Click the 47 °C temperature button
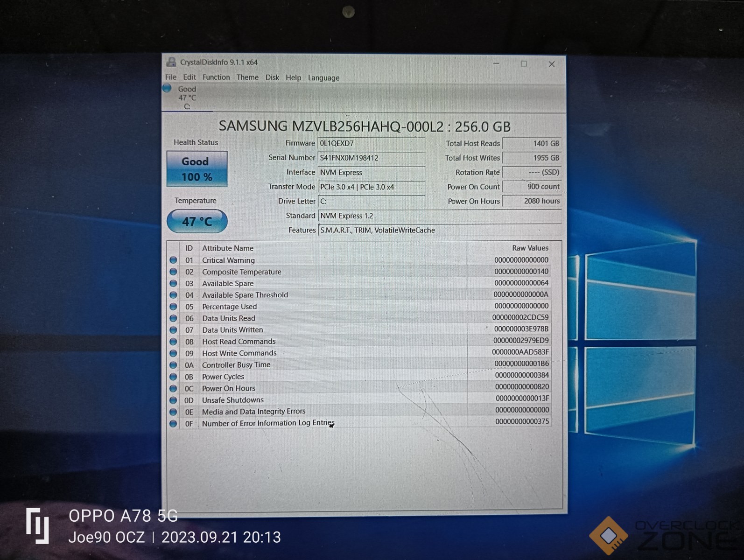The height and width of the screenshot is (560, 744). click(x=197, y=221)
